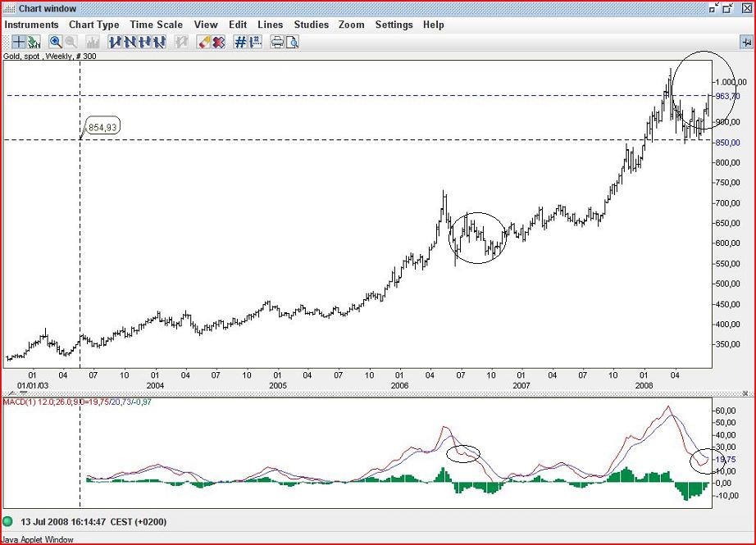Open the Help menu
Viewport: 756px width, 545px height.
(434, 25)
